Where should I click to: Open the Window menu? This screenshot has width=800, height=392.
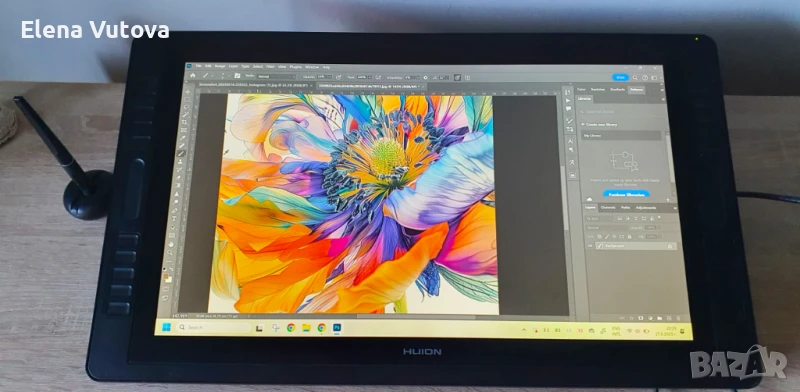pos(312,67)
